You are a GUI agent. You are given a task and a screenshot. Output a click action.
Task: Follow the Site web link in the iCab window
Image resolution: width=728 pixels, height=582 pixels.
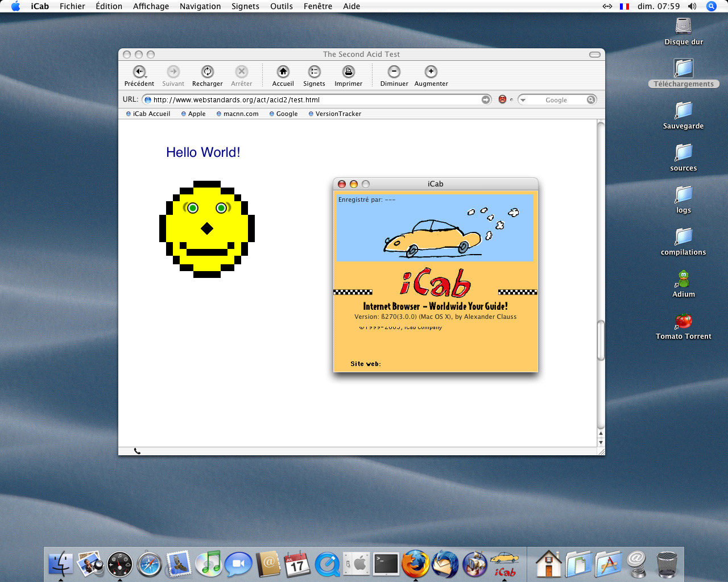click(365, 364)
